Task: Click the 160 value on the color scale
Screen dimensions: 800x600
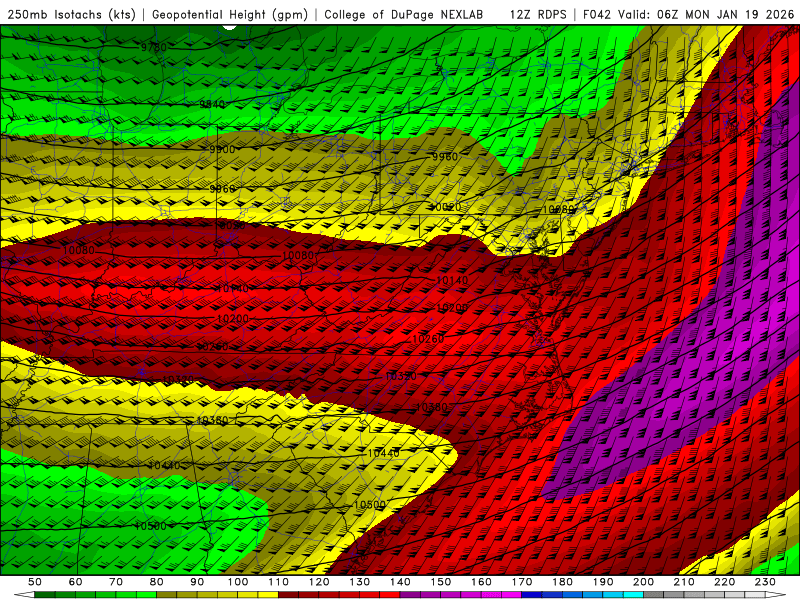Action: pyautogui.click(x=481, y=582)
